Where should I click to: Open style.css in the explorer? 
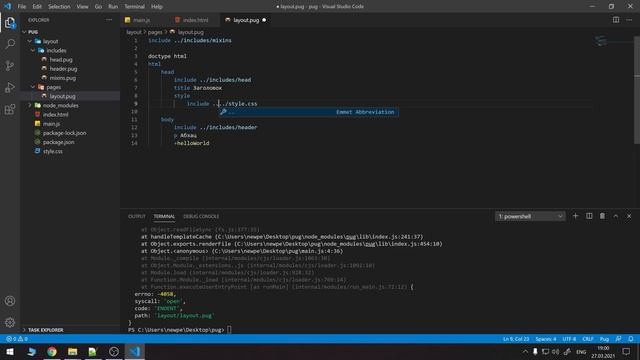click(53, 151)
